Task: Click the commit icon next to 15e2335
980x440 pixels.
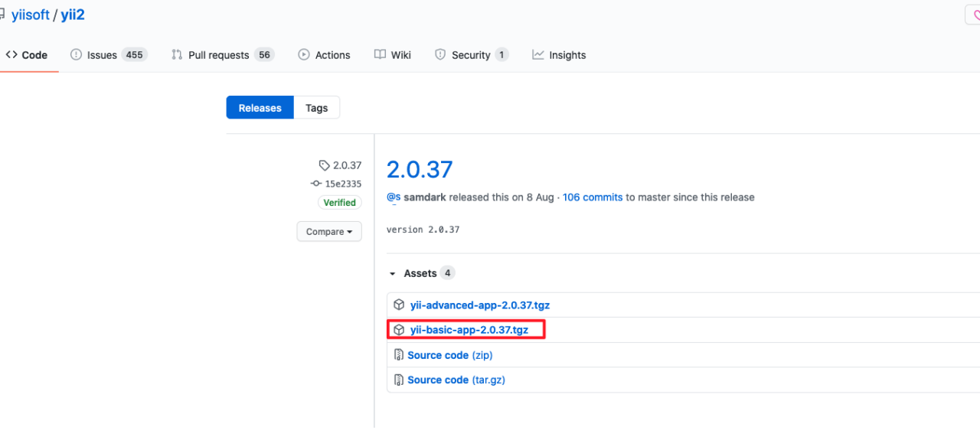Action: [316, 184]
